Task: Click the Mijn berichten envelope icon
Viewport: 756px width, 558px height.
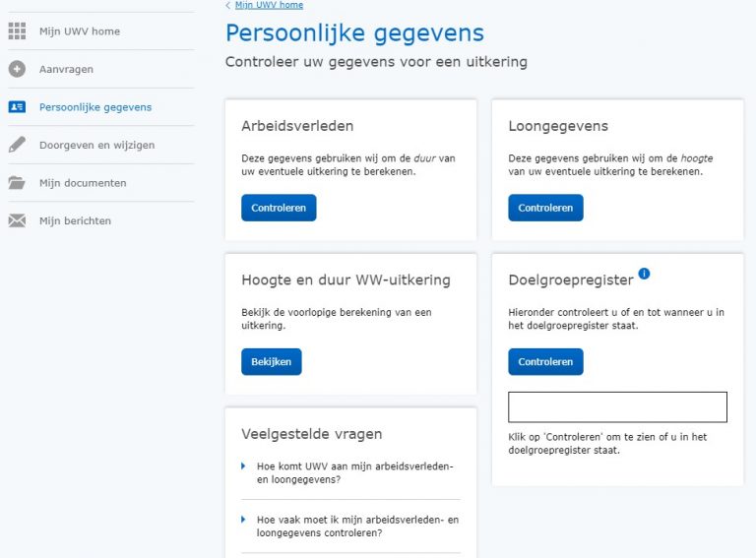Action: pos(17,220)
